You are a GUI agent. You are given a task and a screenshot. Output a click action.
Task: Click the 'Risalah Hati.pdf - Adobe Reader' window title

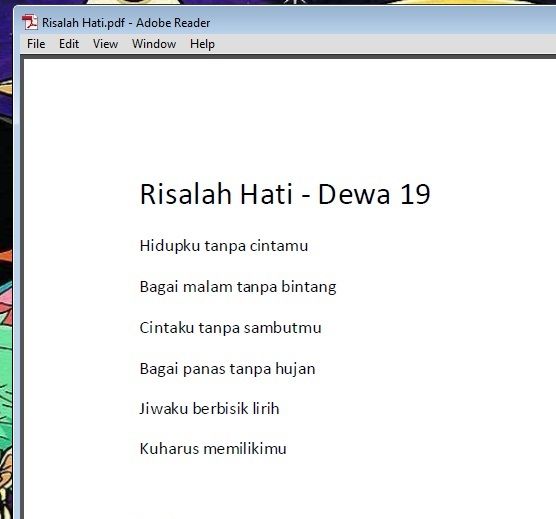pos(126,23)
